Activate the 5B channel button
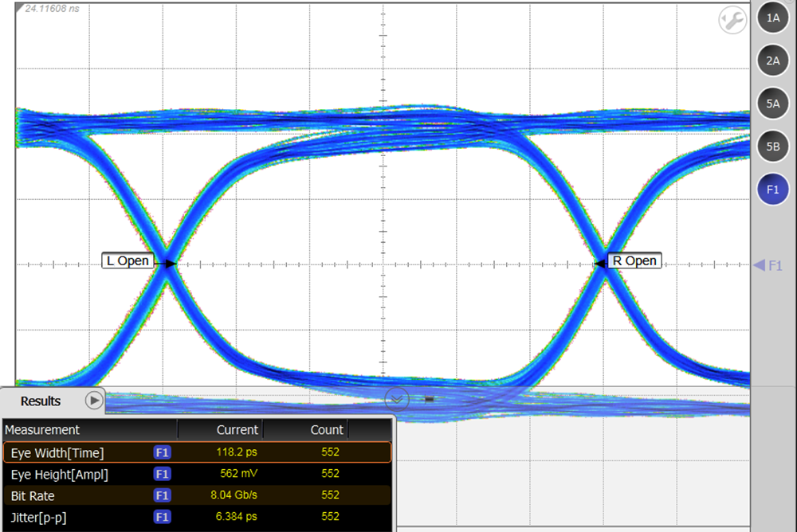The height and width of the screenshot is (532, 797). [772, 147]
